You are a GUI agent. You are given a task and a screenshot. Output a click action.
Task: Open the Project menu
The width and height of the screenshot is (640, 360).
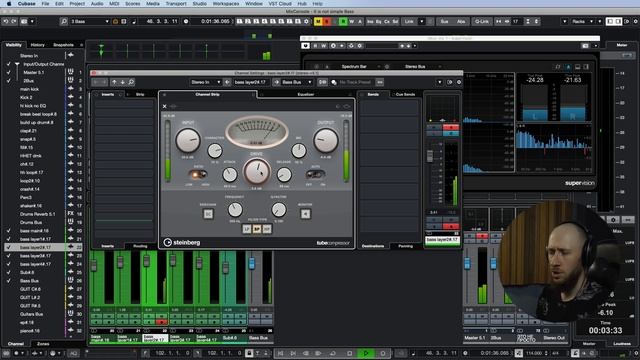pos(77,3)
